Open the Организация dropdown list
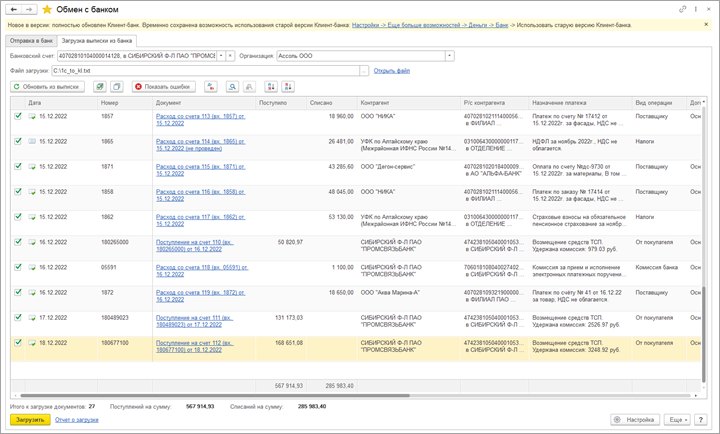 pos(449,56)
